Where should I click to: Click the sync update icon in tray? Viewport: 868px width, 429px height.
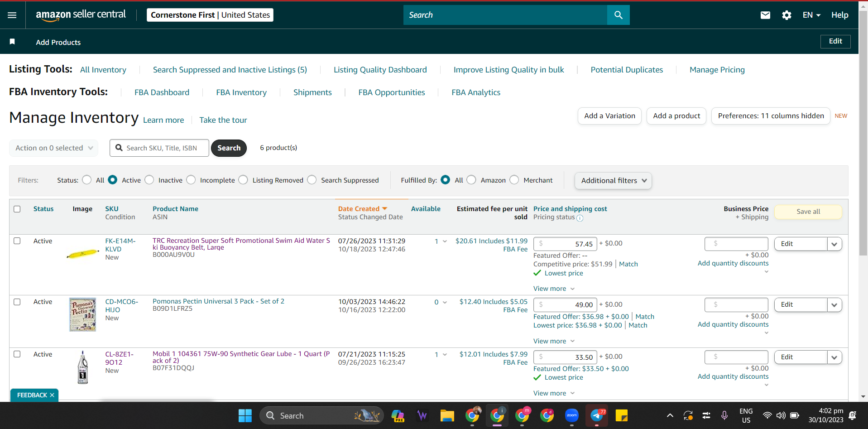click(688, 415)
